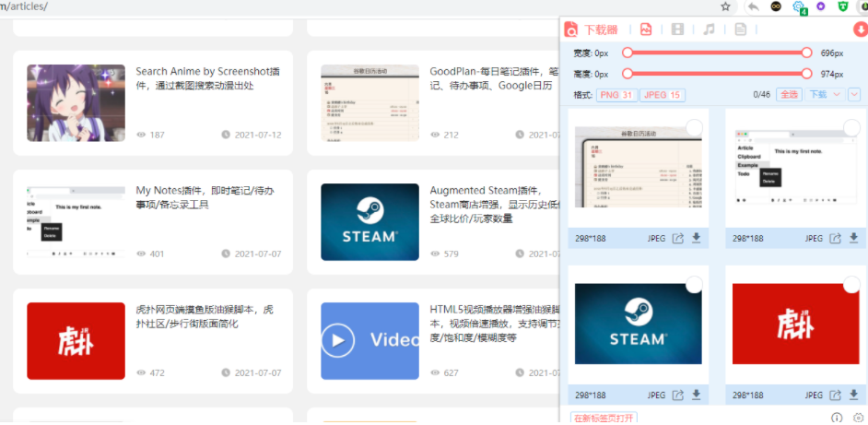Select the My Notes screenshot image checkbox
The height and width of the screenshot is (425, 868).
coord(852,128)
